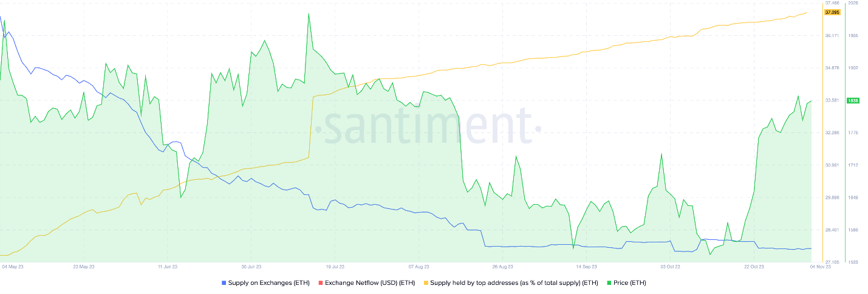Click the blue Supply on Exchanges legend square
The image size is (868, 294).
point(224,282)
